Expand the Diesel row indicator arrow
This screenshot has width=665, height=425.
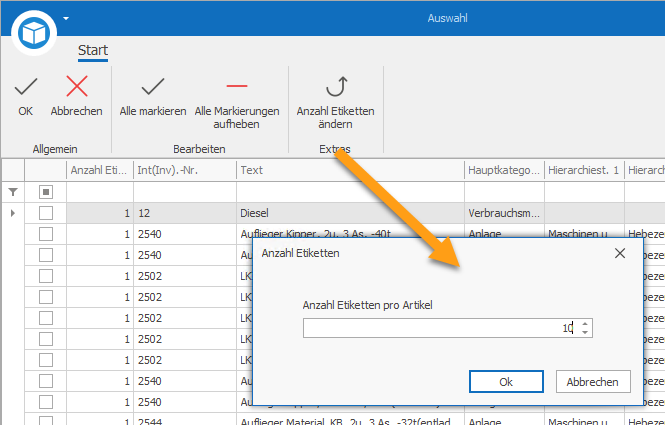[13, 213]
